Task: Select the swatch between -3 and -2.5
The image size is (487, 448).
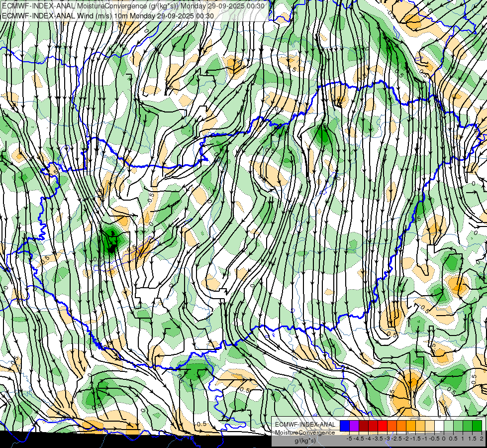Action: pos(392,426)
